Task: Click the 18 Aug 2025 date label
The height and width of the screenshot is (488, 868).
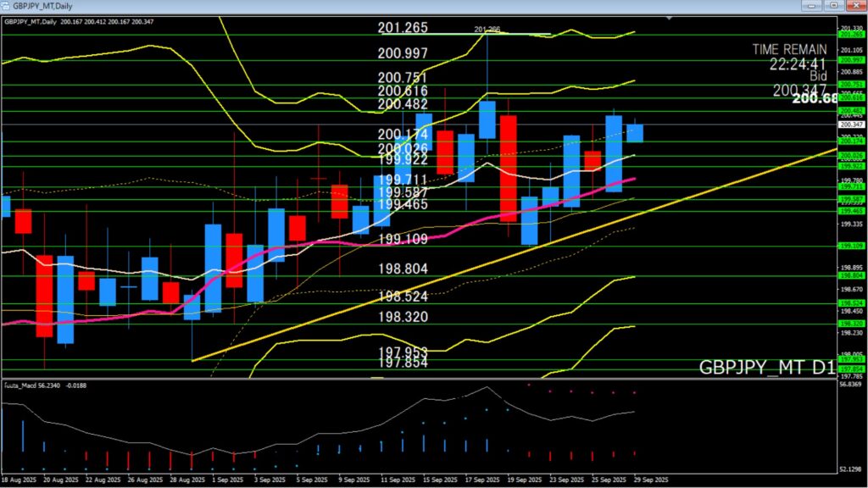Action: click(19, 480)
